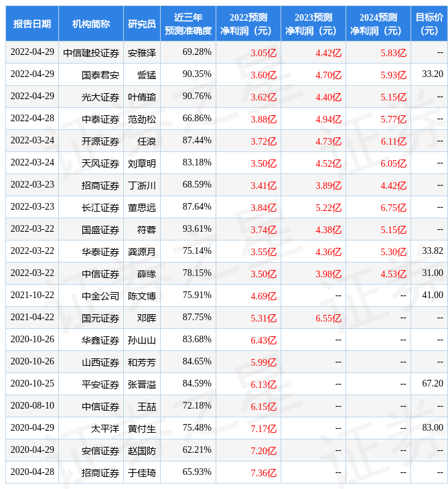448x489 pixels.
Task: Click report date 2021-10-22
Action: tap(32, 295)
